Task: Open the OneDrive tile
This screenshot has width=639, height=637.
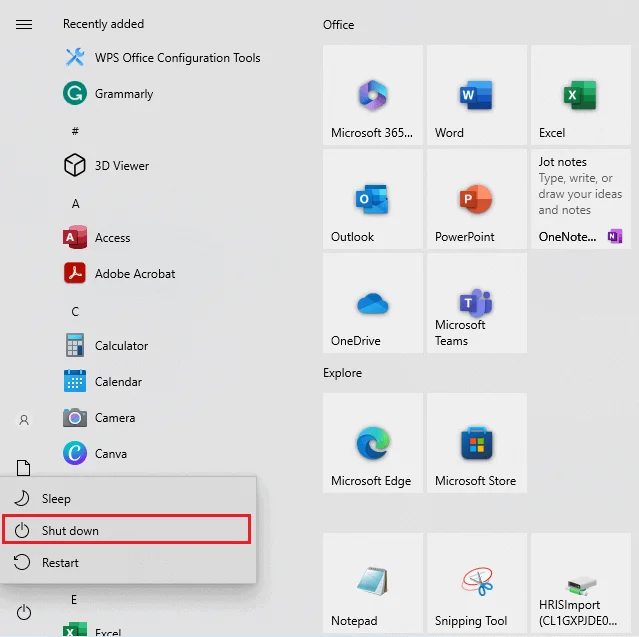Action: pos(373,303)
